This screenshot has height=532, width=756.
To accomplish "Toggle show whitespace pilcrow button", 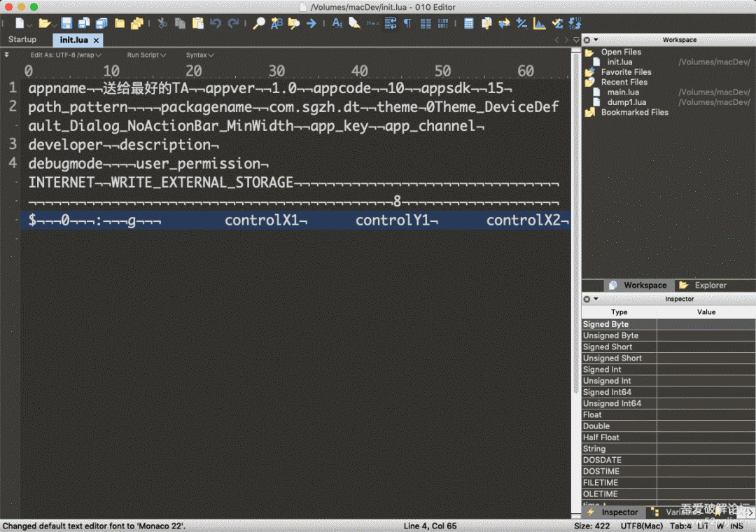I will pyautogui.click(x=407, y=23).
